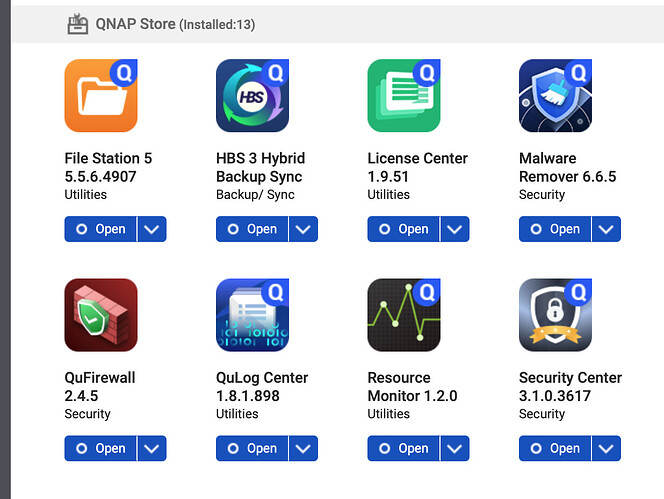
Task: Open HBS 3 Hybrid Backup Sync
Action: coord(252,229)
